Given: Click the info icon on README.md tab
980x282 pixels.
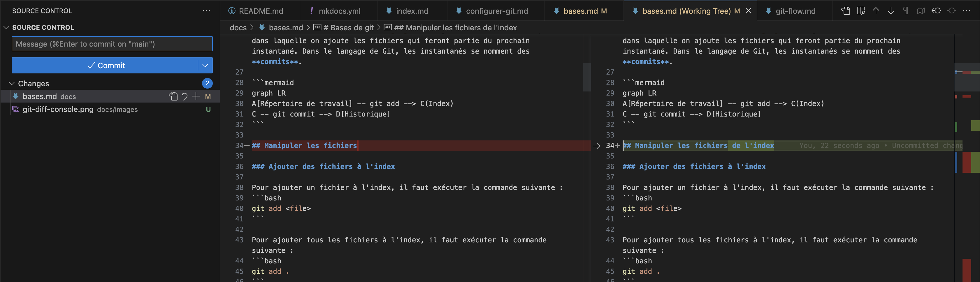Looking at the screenshot, I should [232, 11].
